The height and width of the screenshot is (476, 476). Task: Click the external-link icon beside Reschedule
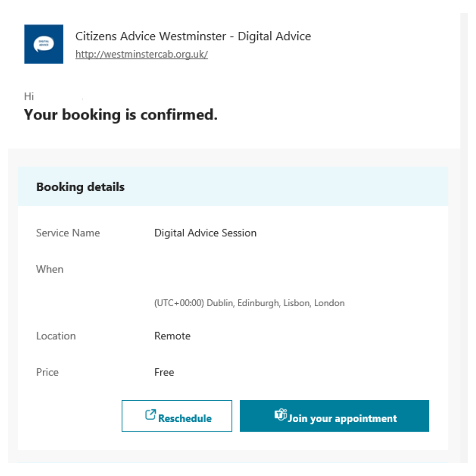150,415
